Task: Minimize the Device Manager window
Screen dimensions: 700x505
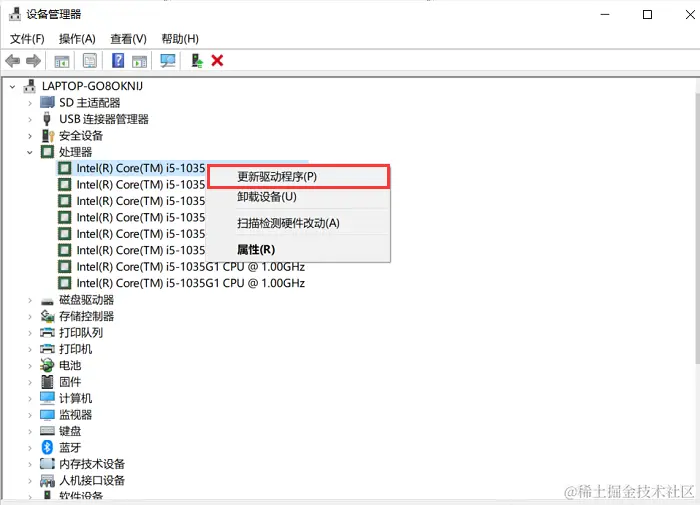Action: click(x=605, y=14)
